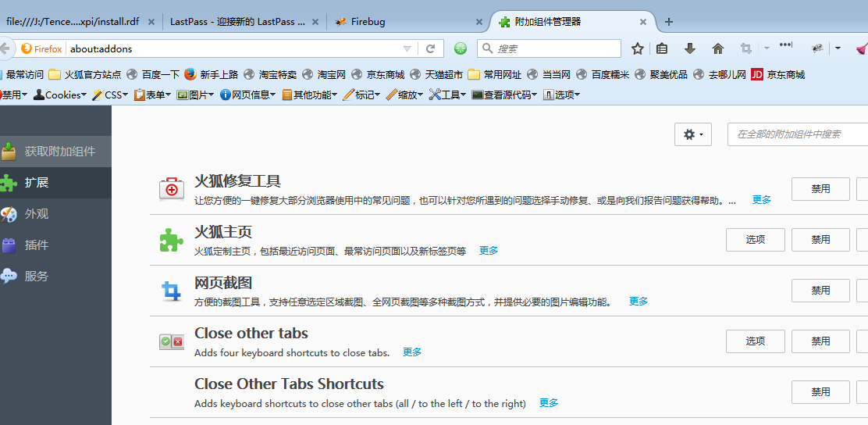868x425 pixels.
Task: Open the LastPass dots toolbar icon
Action: point(785,45)
